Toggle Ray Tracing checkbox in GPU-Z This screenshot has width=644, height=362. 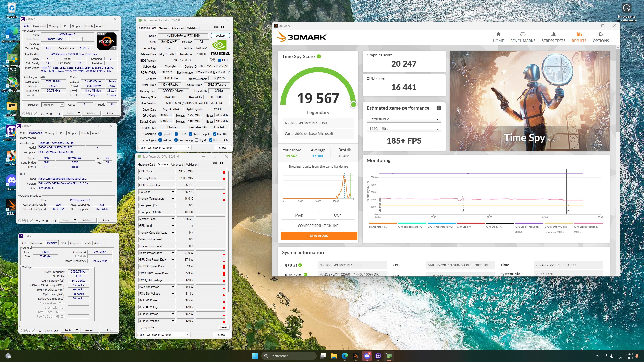pyautogui.click(x=176, y=140)
